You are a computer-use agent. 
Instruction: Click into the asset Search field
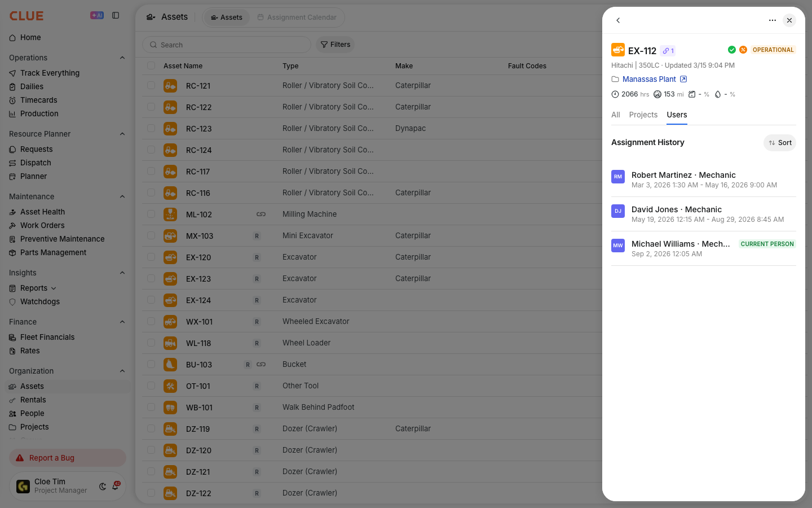227,45
